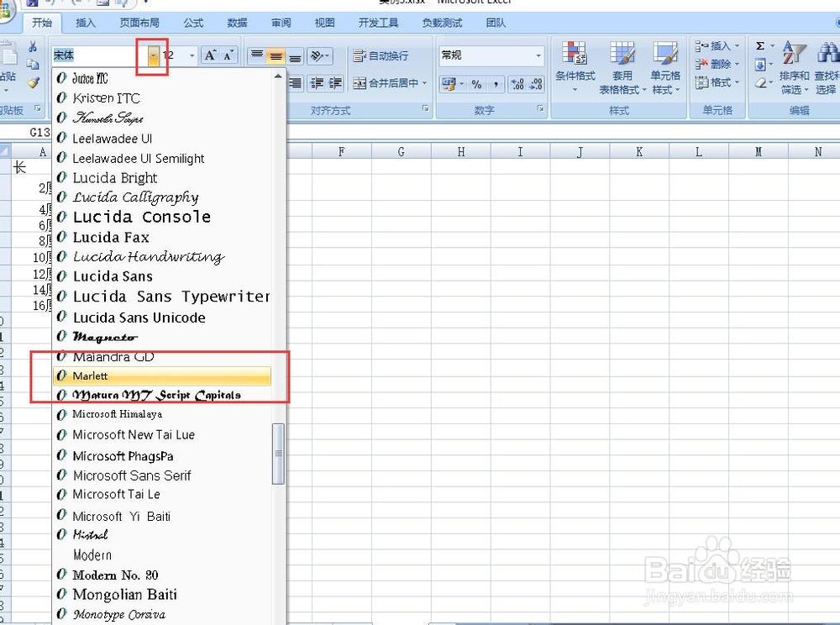Open Conditional Formatting (条件格式) menu
The image size is (840, 625).
[x=575, y=67]
